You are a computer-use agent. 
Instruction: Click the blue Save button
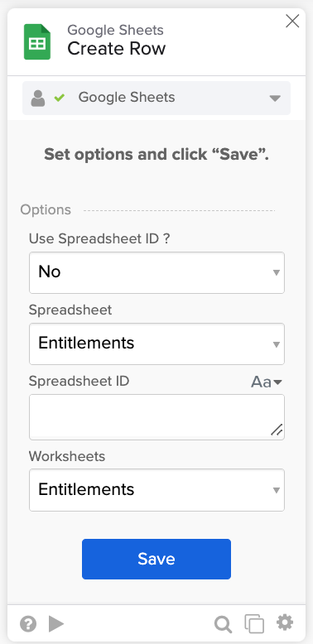coord(156,559)
